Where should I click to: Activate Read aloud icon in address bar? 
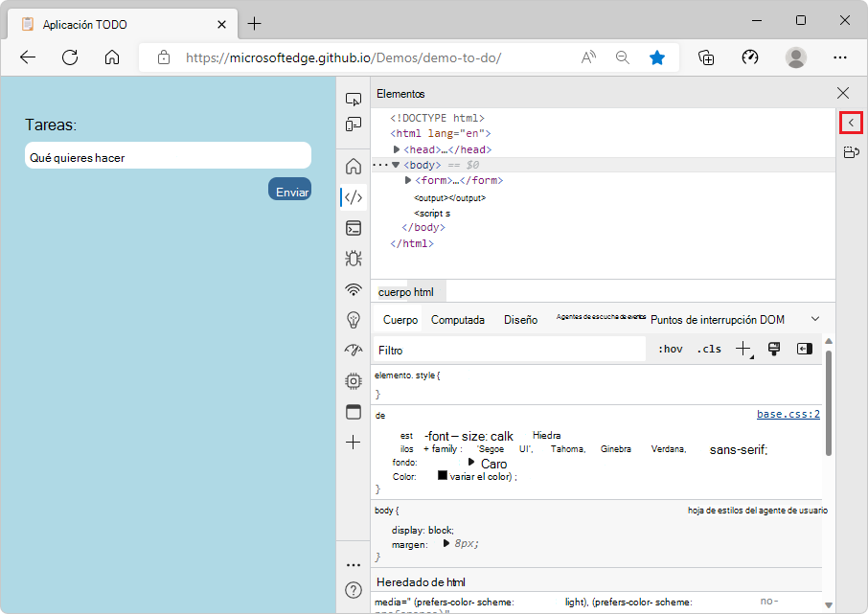pos(588,57)
